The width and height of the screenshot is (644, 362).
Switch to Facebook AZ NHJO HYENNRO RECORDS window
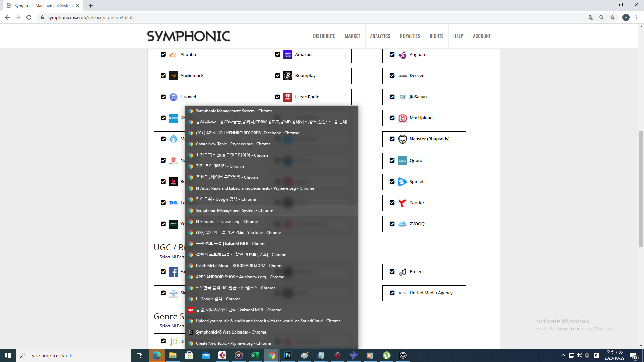click(272, 133)
